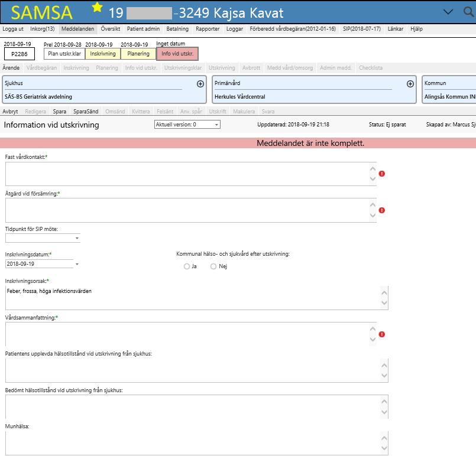Open the Inskrivningsdatum date picker arrow
476x456 pixels.
pos(77,264)
